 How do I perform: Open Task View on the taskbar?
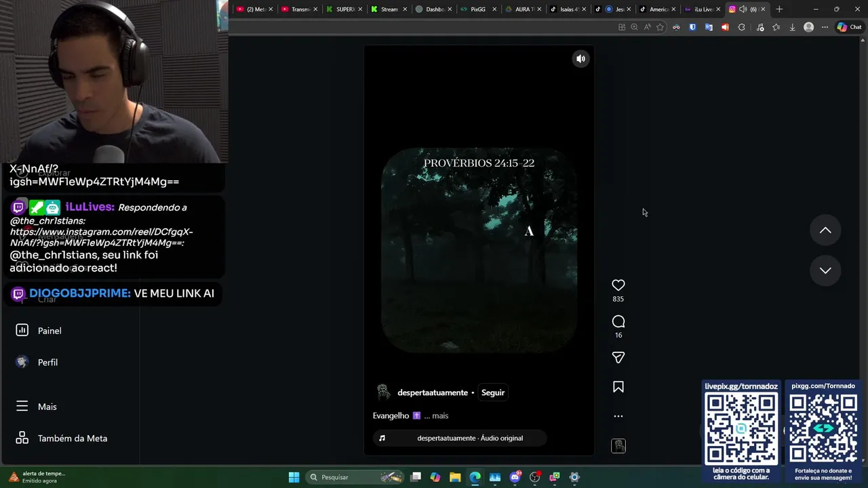(x=416, y=477)
